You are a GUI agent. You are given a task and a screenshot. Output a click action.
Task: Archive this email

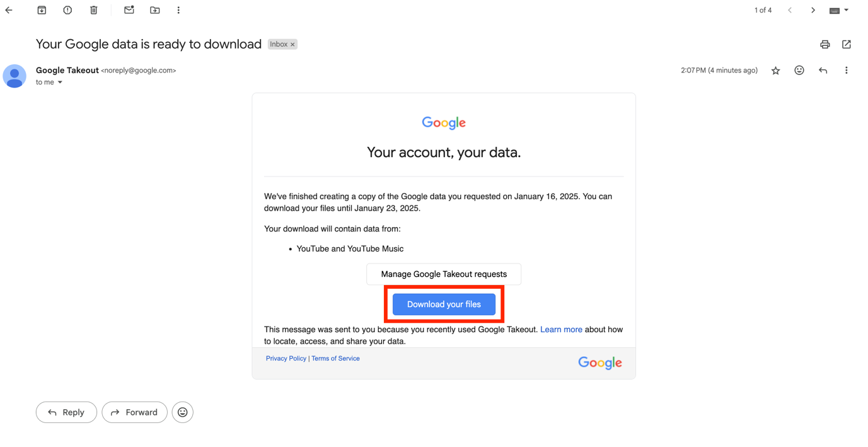pyautogui.click(x=42, y=10)
